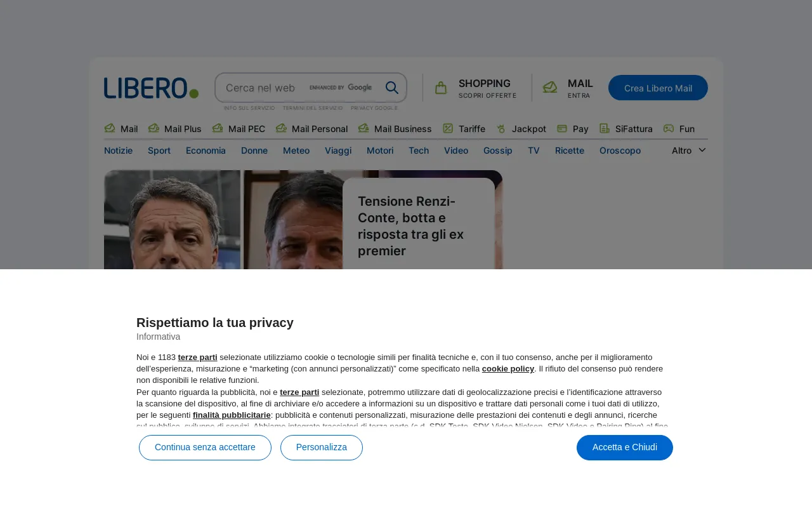812x508 pixels.
Task: Open the Video section
Action: point(456,150)
